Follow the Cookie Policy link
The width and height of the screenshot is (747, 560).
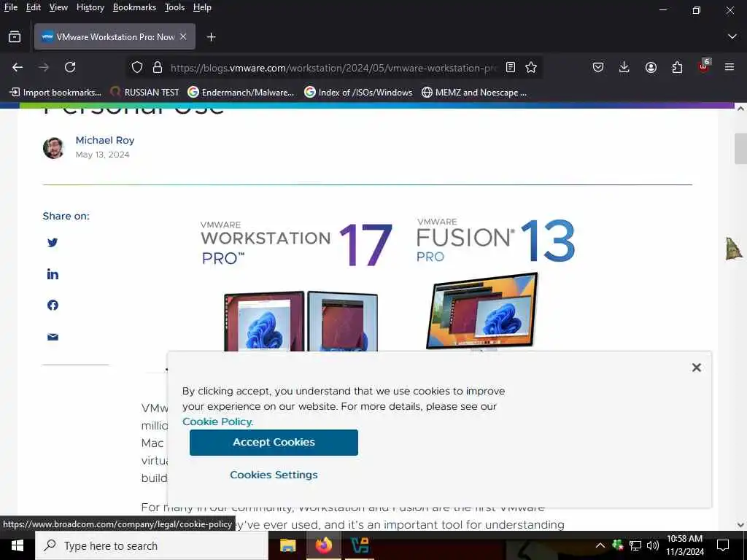(x=217, y=421)
